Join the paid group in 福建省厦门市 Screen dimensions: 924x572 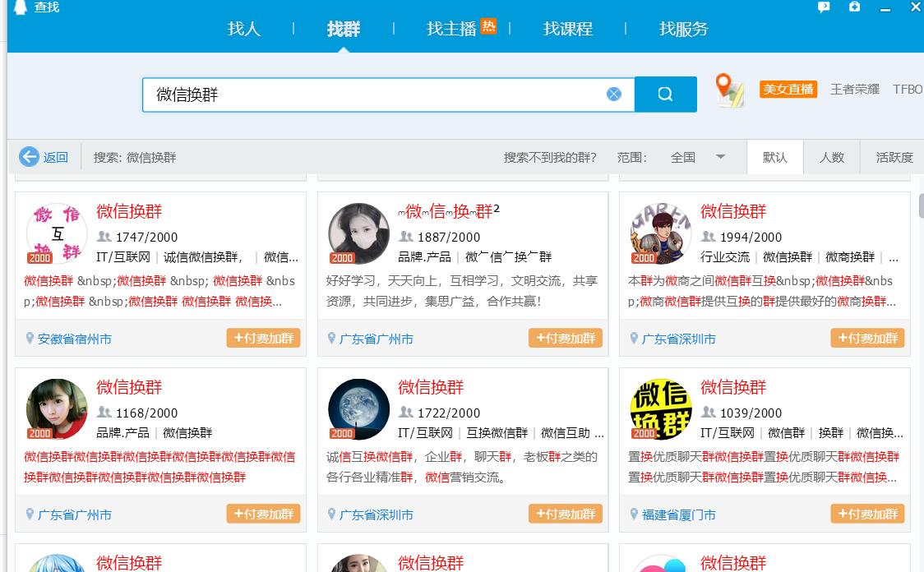(x=867, y=514)
